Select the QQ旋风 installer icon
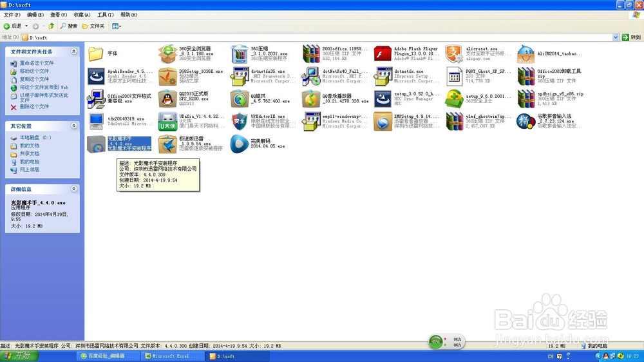 [240, 99]
